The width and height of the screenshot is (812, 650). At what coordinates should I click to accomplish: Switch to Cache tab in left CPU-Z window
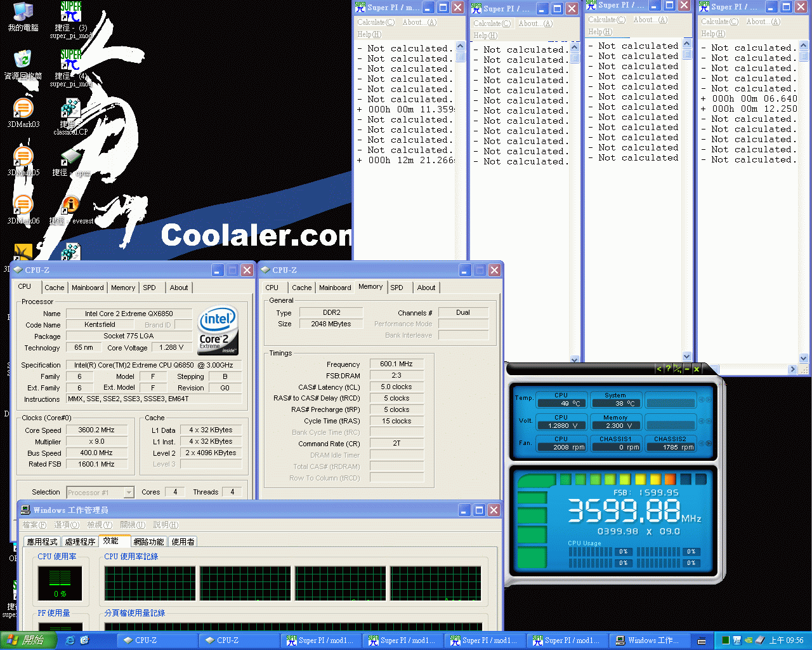click(x=54, y=288)
